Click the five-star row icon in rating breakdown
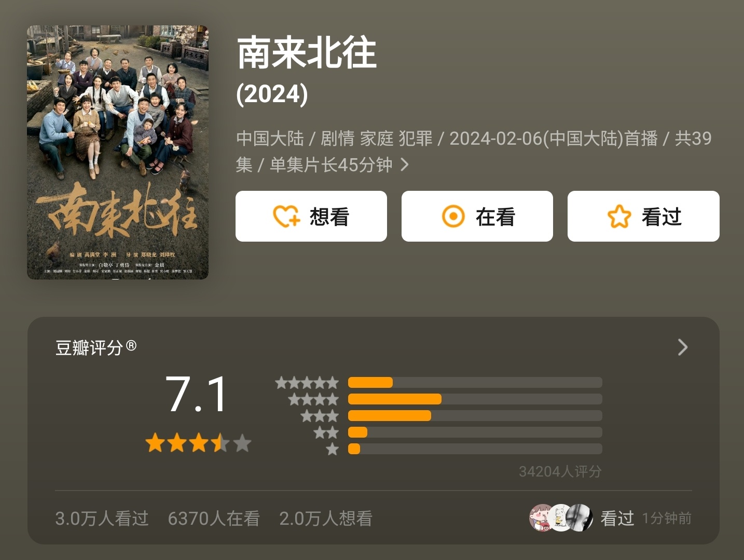Image resolution: width=744 pixels, height=560 pixels. point(307,383)
